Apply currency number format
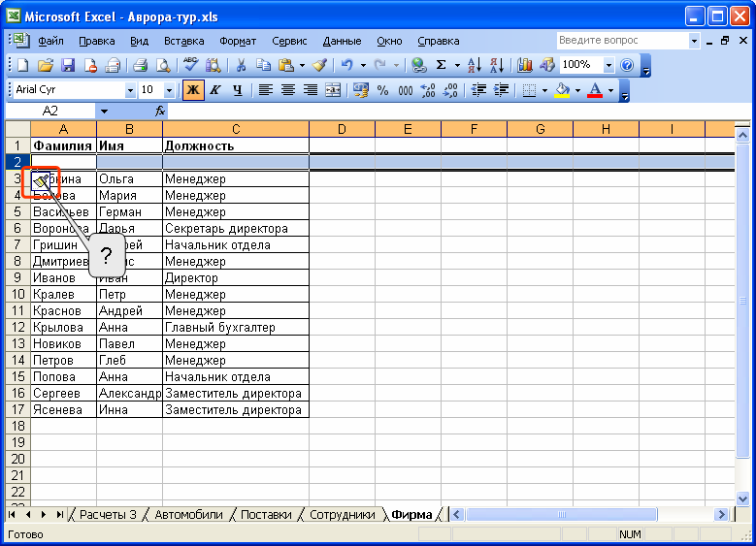The image size is (756, 546). click(361, 90)
